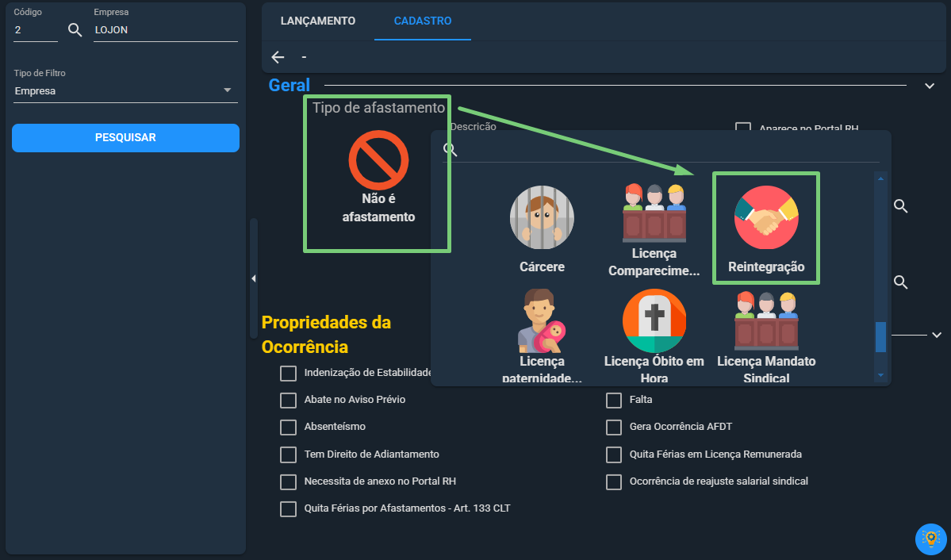Click the search icon in the popup search field
Image resolution: width=951 pixels, height=560 pixels.
point(450,149)
